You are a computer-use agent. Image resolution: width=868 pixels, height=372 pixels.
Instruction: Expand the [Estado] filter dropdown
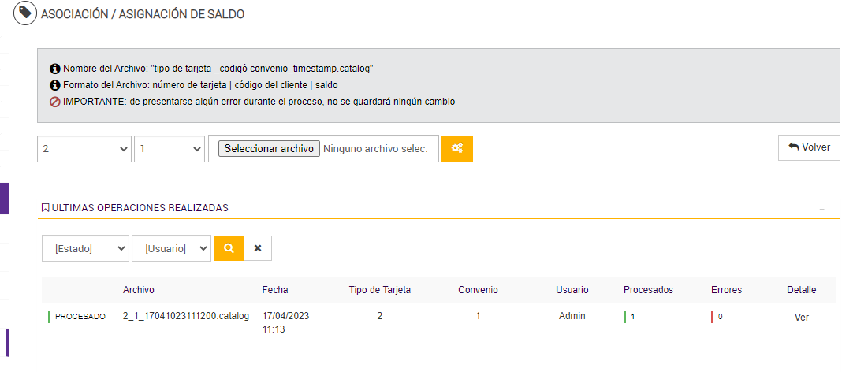[85, 248]
